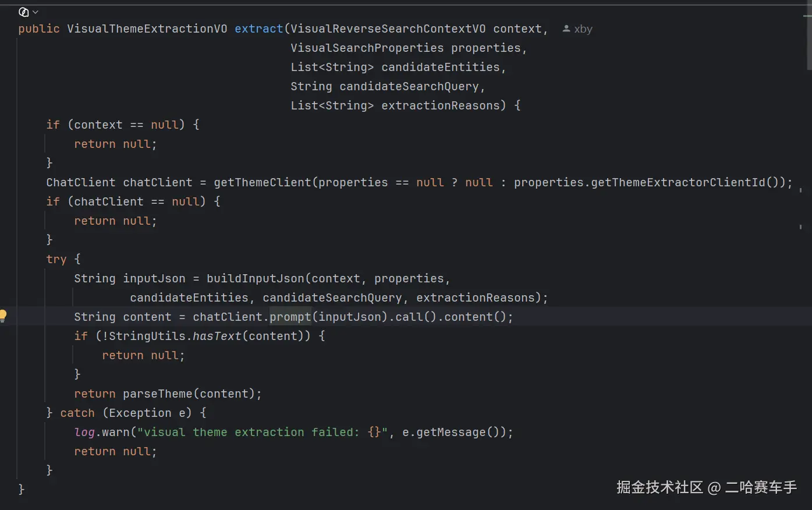Click the italic 'log' identifier
This screenshot has height=510, width=812.
(x=84, y=432)
